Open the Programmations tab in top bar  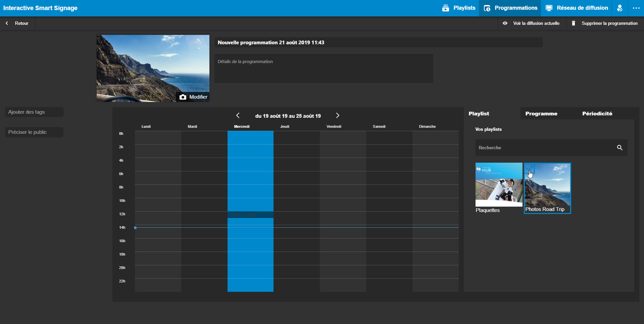[510, 8]
